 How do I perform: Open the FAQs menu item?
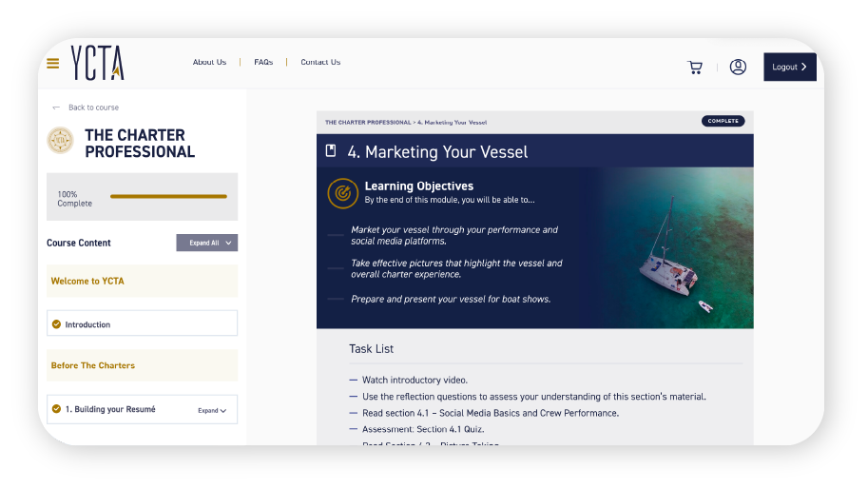[x=263, y=62]
